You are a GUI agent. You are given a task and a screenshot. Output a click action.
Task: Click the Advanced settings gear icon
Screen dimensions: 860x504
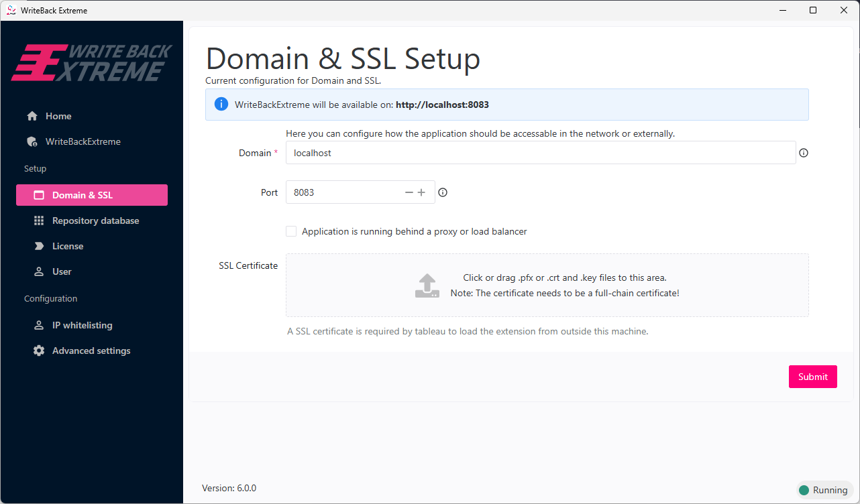pos(39,351)
